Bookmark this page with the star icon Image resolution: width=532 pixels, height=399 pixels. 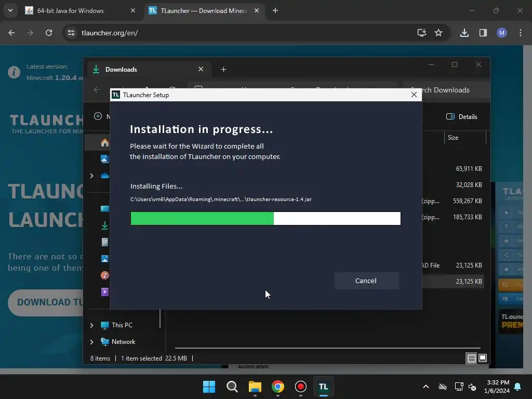click(x=438, y=33)
